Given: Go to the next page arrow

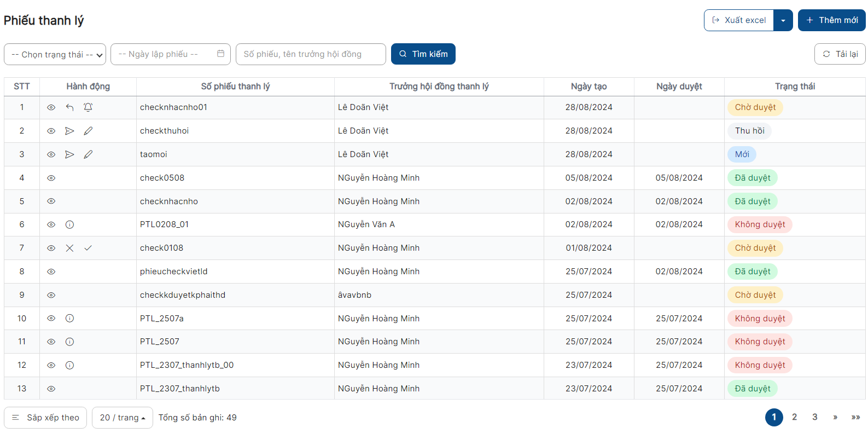Looking at the screenshot, I should coord(835,417).
